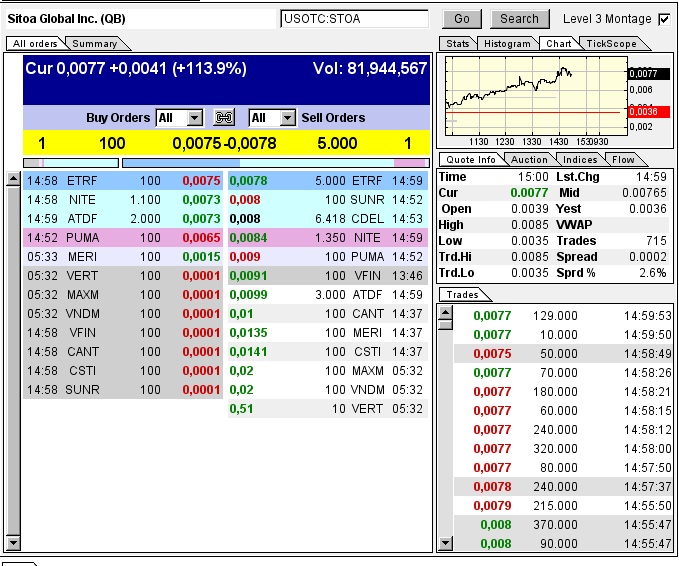Select the TickScope tab
This screenshot has width=679, height=566.
(611, 44)
